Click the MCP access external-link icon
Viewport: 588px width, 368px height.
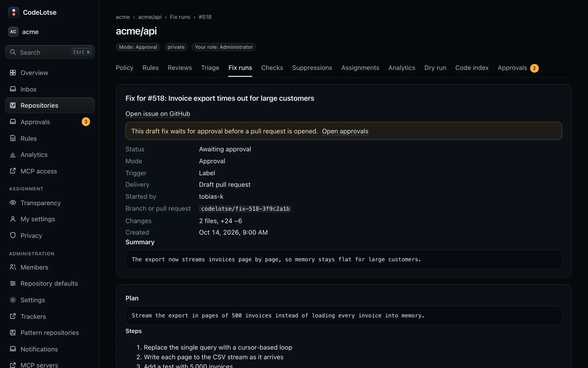(13, 171)
